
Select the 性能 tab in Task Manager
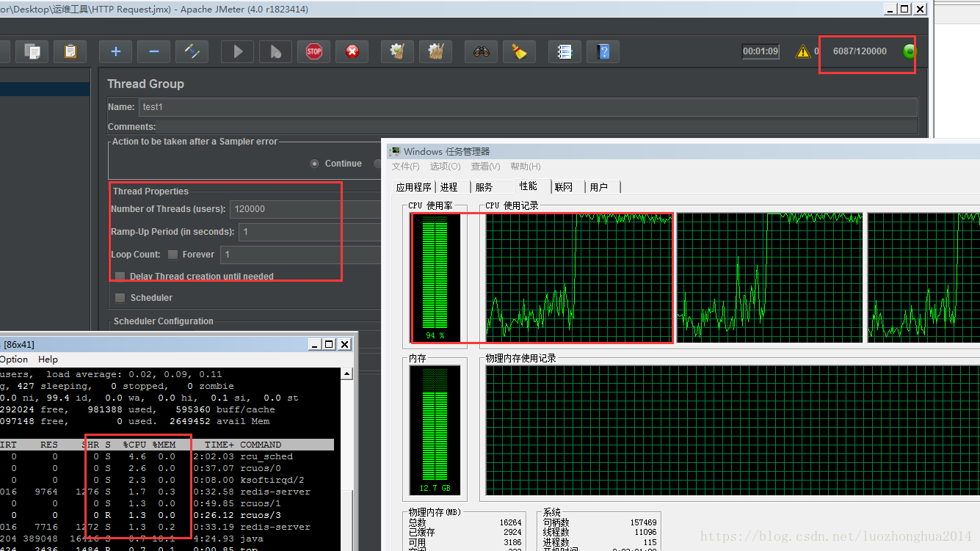[528, 186]
